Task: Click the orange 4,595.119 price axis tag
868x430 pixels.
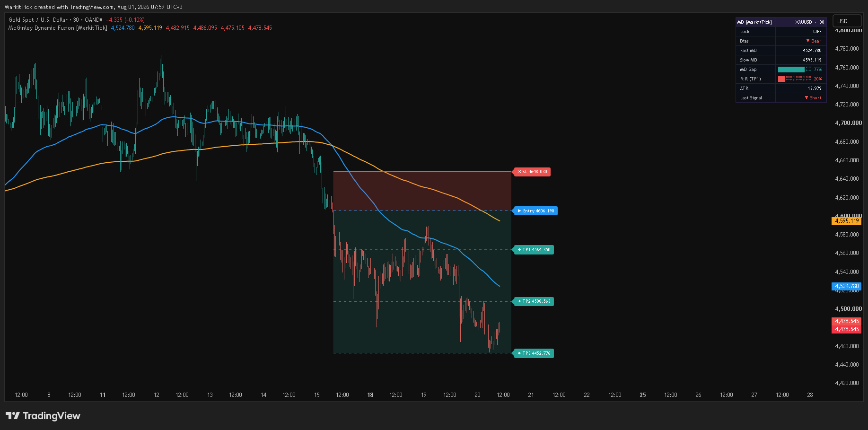Action: (847, 221)
